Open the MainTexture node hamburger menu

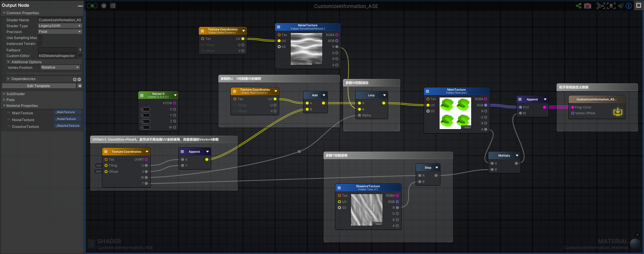pyautogui.click(x=427, y=91)
